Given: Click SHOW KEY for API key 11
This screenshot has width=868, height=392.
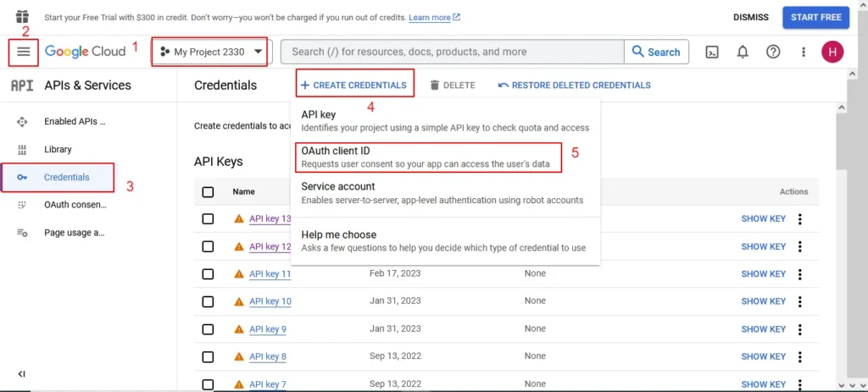Looking at the screenshot, I should 764,274.
